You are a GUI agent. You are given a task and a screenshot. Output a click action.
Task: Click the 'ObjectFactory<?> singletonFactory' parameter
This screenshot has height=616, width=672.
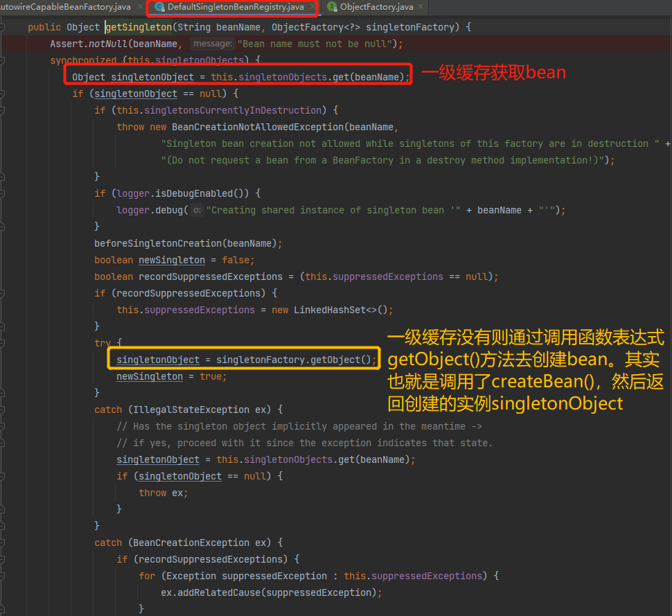pos(362,27)
